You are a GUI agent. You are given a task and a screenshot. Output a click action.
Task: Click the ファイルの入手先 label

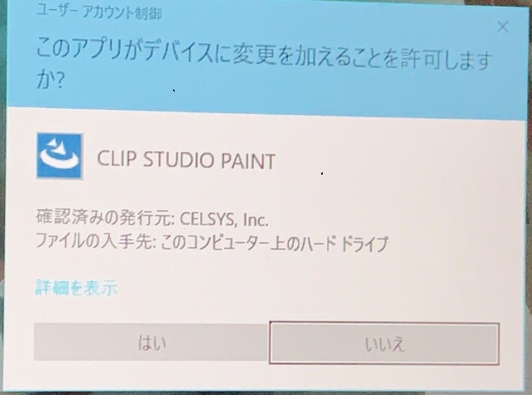95,242
